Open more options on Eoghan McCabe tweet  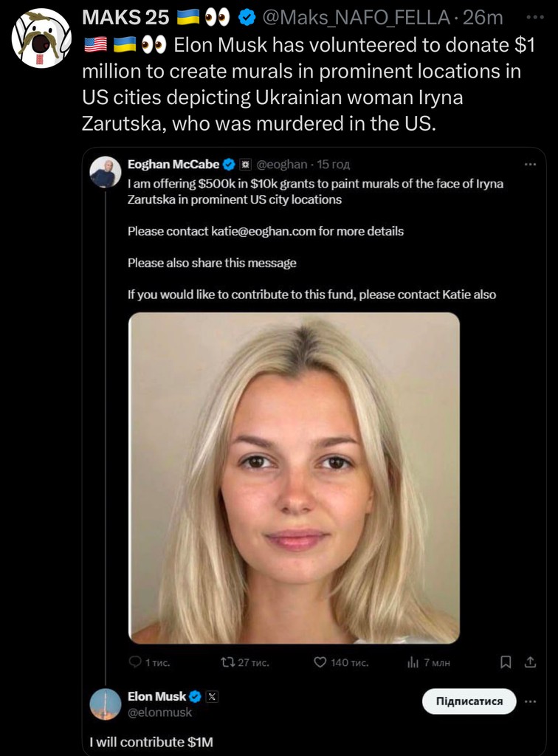pyautogui.click(x=530, y=165)
